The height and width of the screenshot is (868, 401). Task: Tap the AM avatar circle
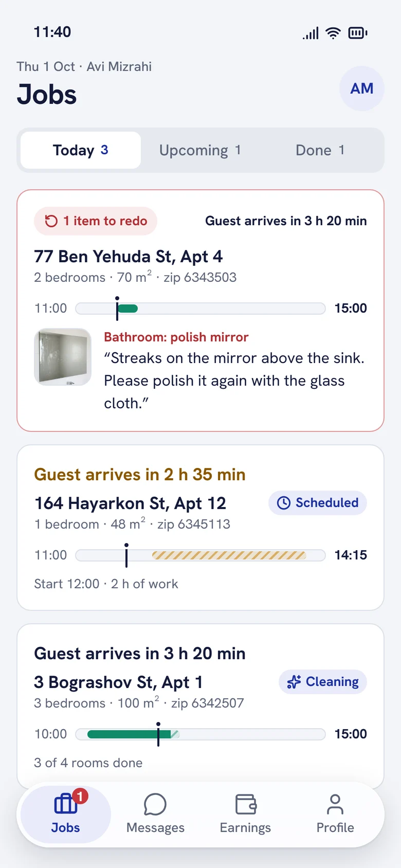tap(362, 88)
